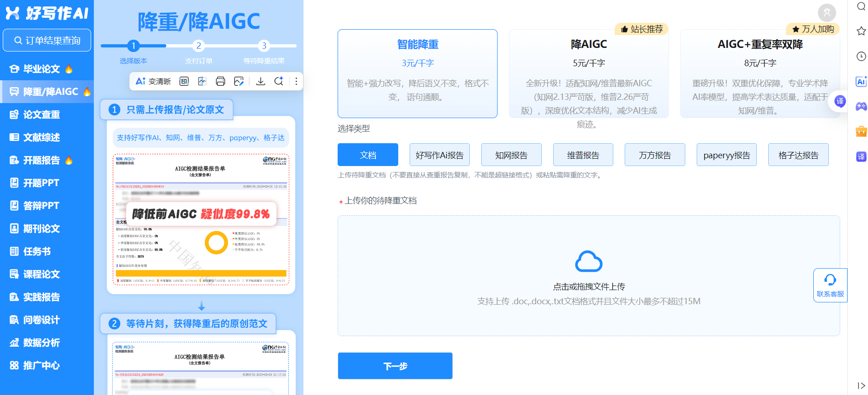Screen dimensions: 868x395
Task: Open 毕业论文 in the sidebar
Action: (x=41, y=69)
